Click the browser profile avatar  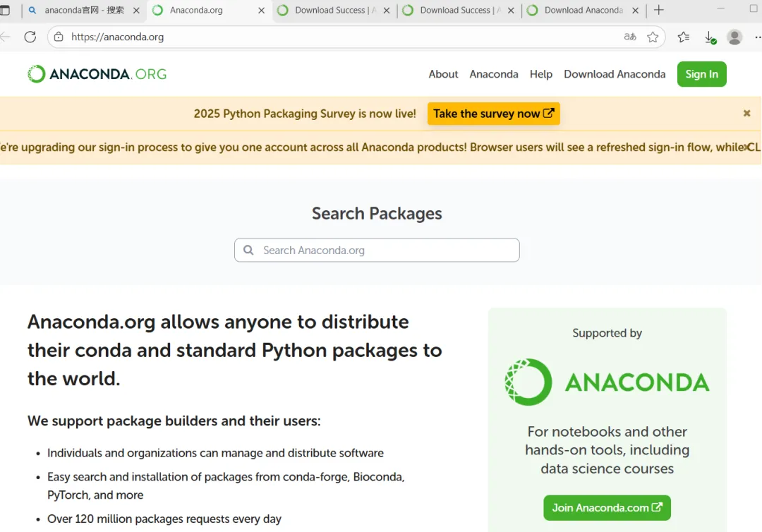tap(734, 37)
